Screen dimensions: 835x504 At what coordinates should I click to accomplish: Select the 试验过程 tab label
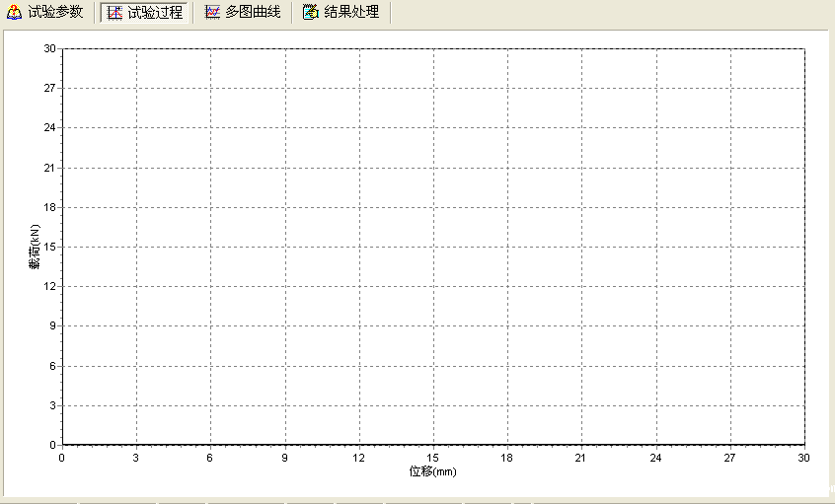coord(155,13)
